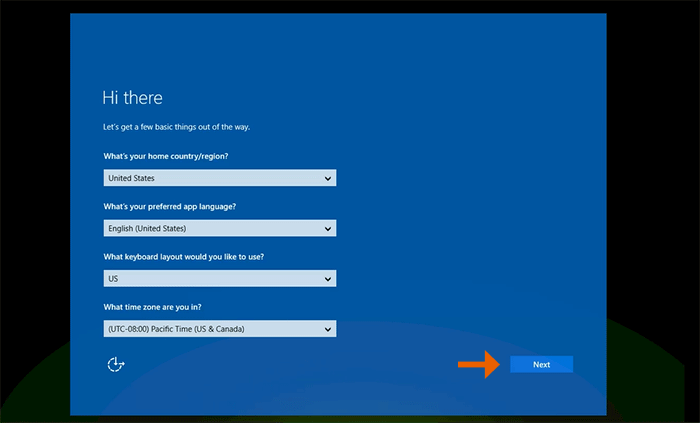Click 'What keyboard layout would you like' label

pos(183,257)
